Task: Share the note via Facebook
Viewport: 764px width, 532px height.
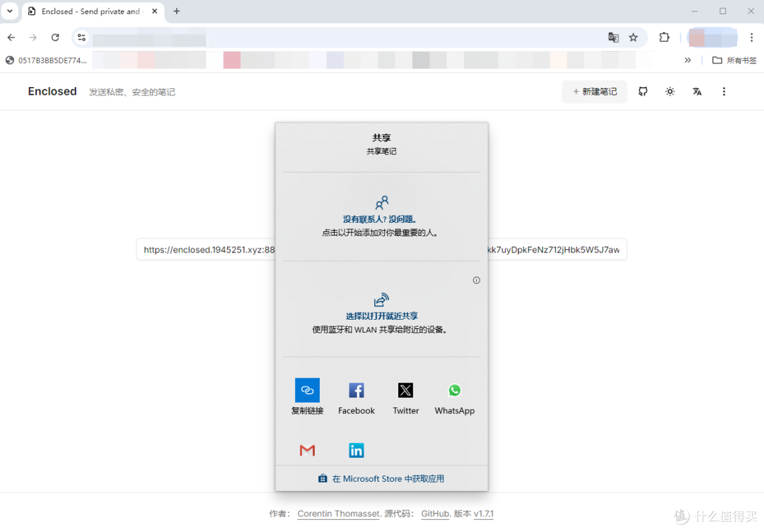Action: point(357,391)
